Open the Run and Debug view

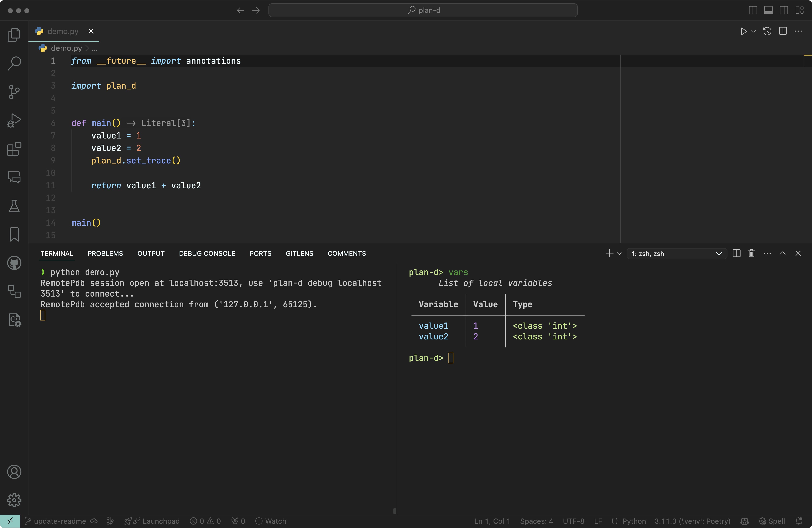point(14,120)
